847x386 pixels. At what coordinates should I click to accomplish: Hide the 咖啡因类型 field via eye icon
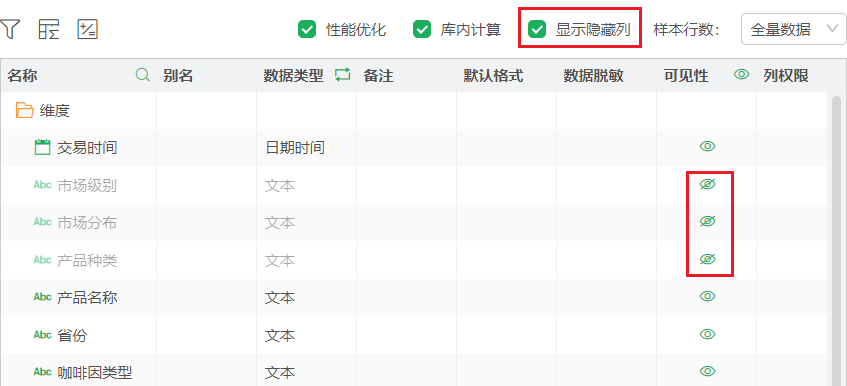pos(707,371)
